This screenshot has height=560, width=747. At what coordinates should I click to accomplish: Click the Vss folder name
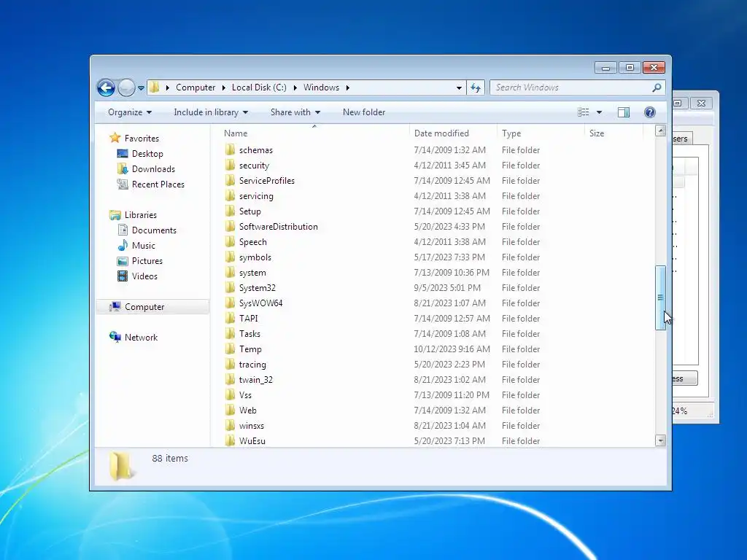[245, 394]
